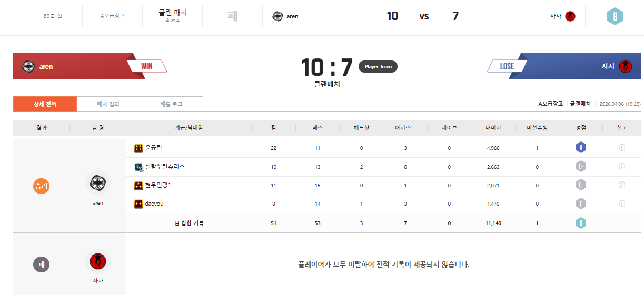Screen dimensions: 644x295
Task: Click the team total B grade badge
Action: [x=581, y=223]
